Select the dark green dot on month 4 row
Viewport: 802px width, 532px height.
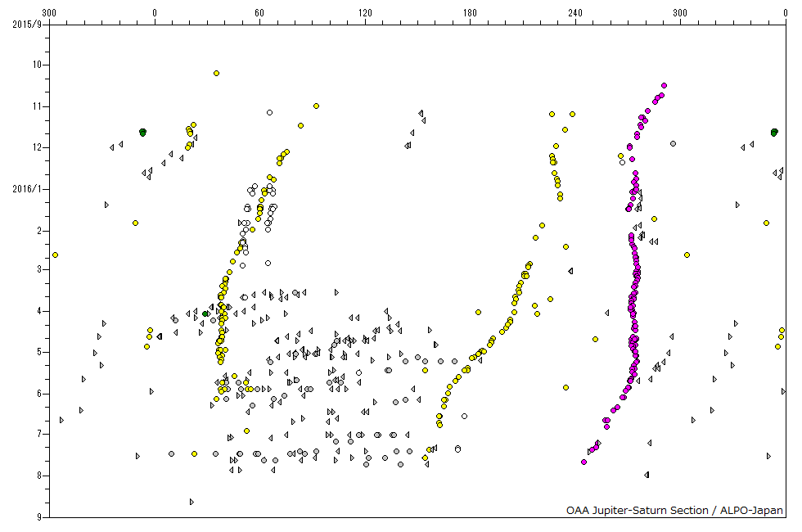(x=205, y=313)
